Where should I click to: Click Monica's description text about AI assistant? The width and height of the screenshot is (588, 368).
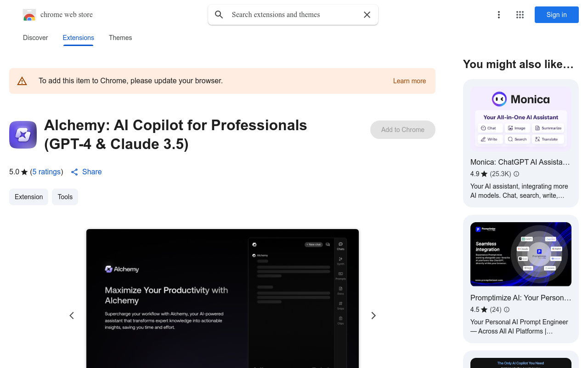point(519,191)
